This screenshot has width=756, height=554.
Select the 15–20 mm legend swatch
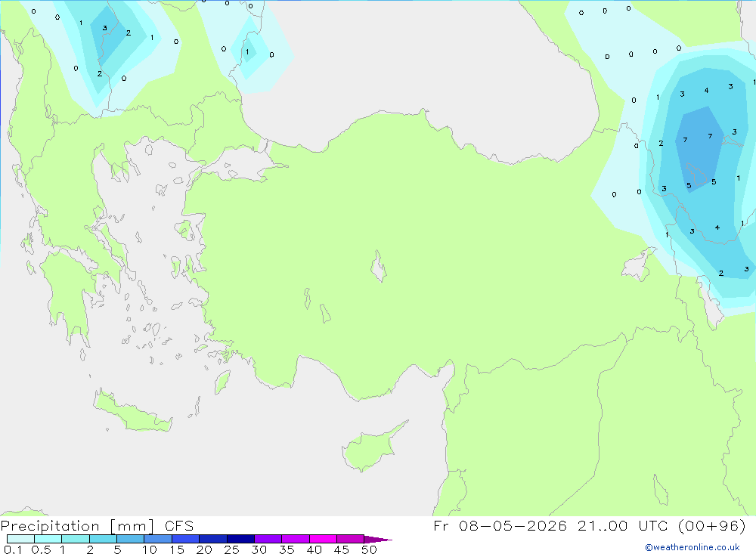tap(185, 539)
